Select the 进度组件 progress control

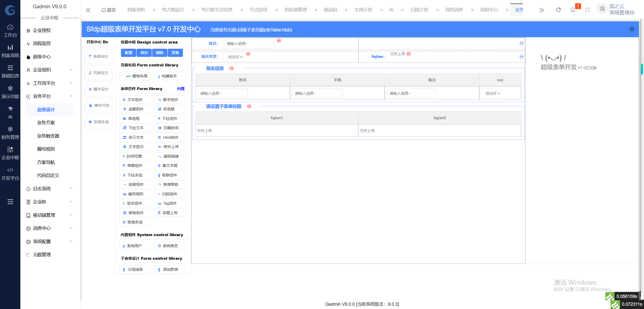[x=135, y=185]
